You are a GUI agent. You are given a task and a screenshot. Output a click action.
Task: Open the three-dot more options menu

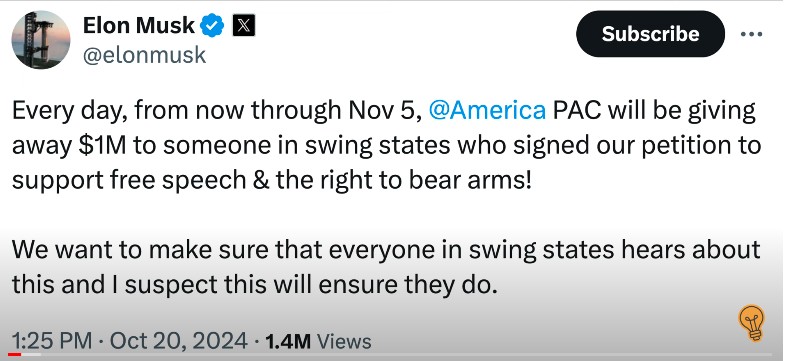(x=751, y=35)
